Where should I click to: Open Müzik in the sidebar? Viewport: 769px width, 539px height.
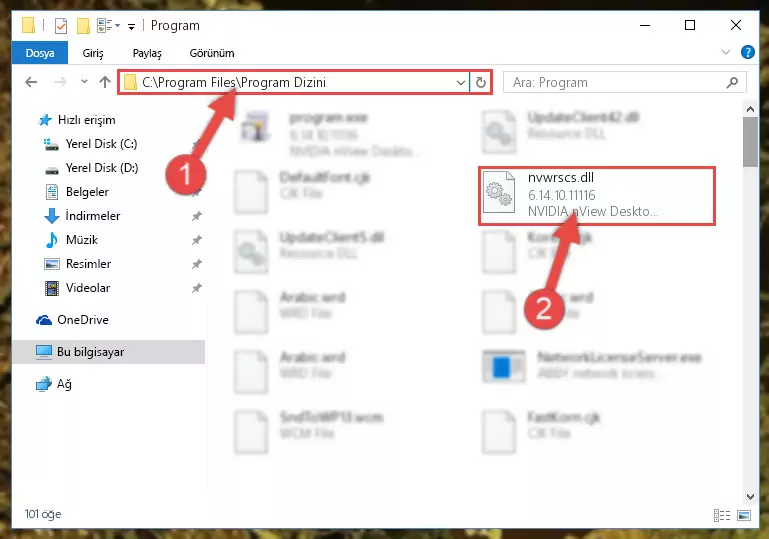(81, 240)
